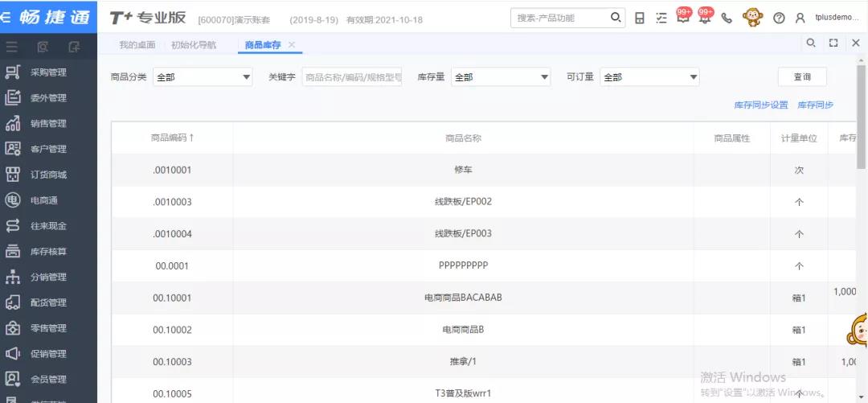This screenshot has width=868, height=403.
Task: Open tplusdemo account menu
Action: 837,18
